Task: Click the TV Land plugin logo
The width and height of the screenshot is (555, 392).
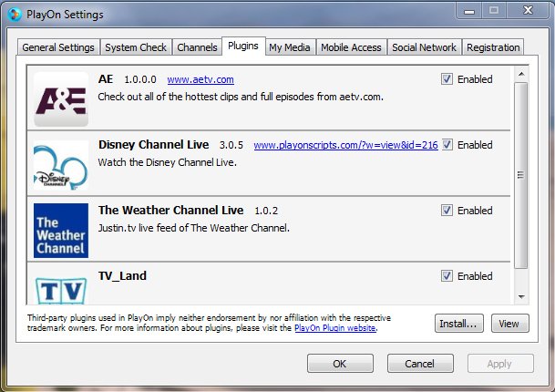Action: (61, 290)
